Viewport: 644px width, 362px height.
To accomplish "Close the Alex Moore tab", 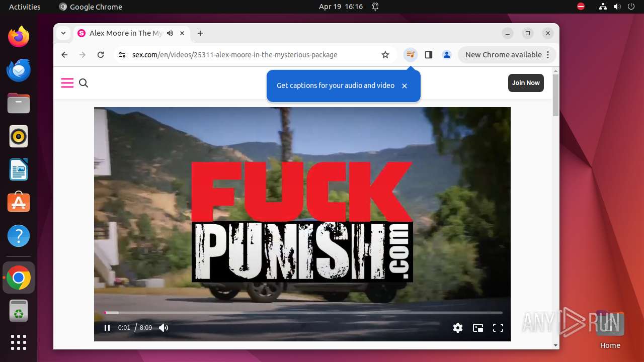I will [182, 33].
